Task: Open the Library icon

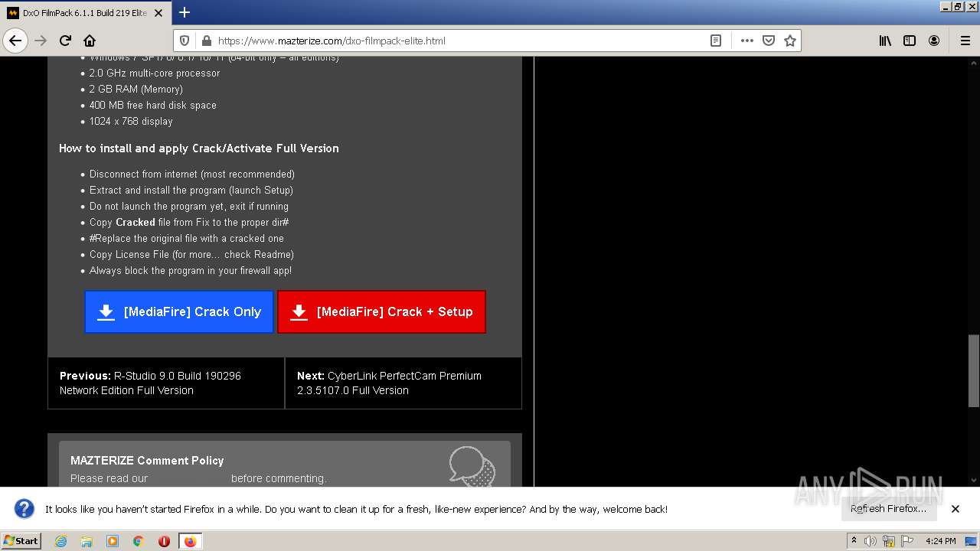Action: click(885, 41)
